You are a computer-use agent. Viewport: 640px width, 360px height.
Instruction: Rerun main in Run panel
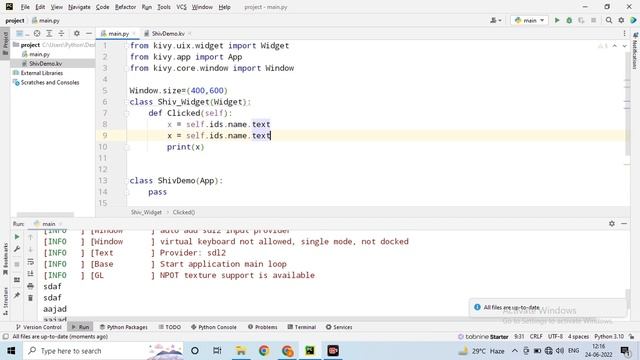[x=17, y=237]
